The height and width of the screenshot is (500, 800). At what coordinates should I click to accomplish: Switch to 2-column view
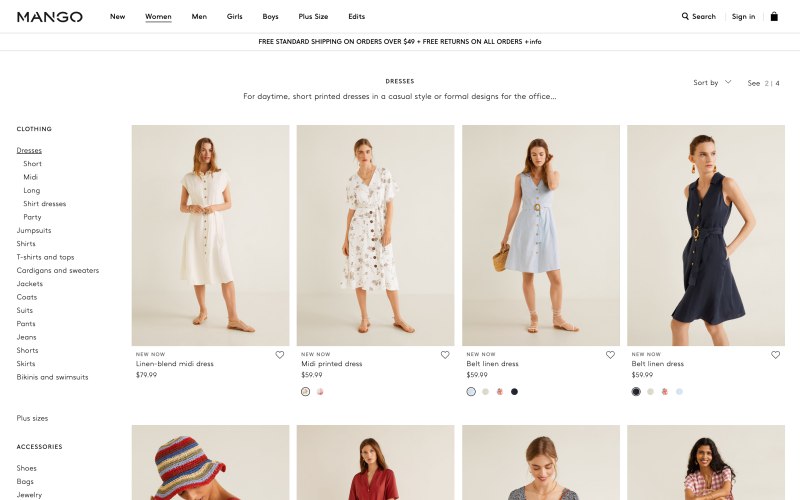[766, 83]
